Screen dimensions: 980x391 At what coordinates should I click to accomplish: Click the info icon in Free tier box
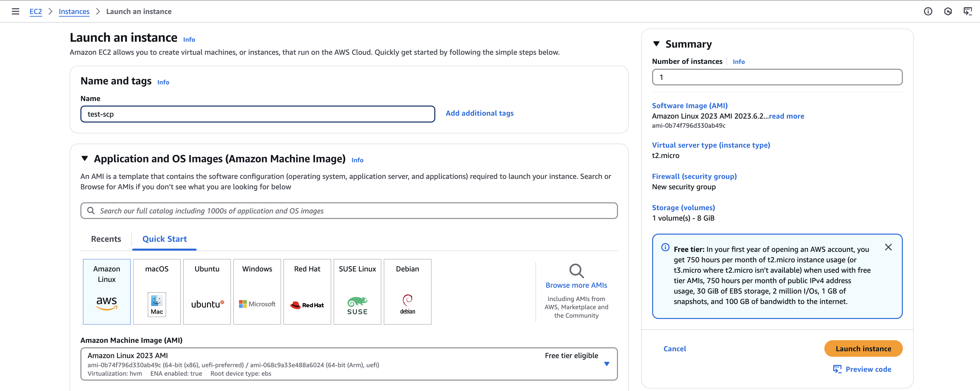click(x=665, y=247)
